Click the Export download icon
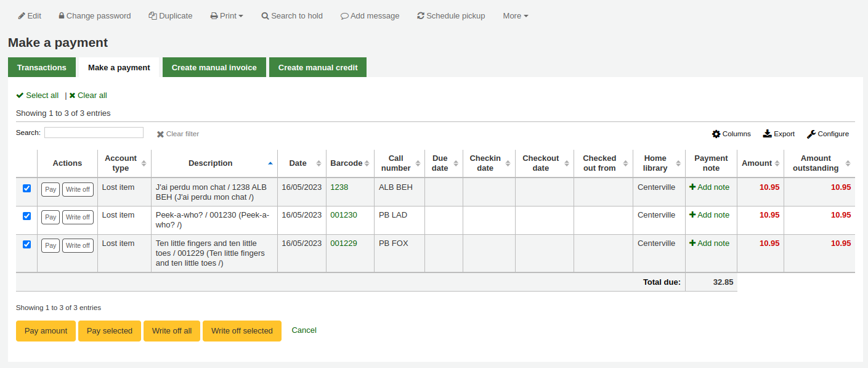 (767, 133)
